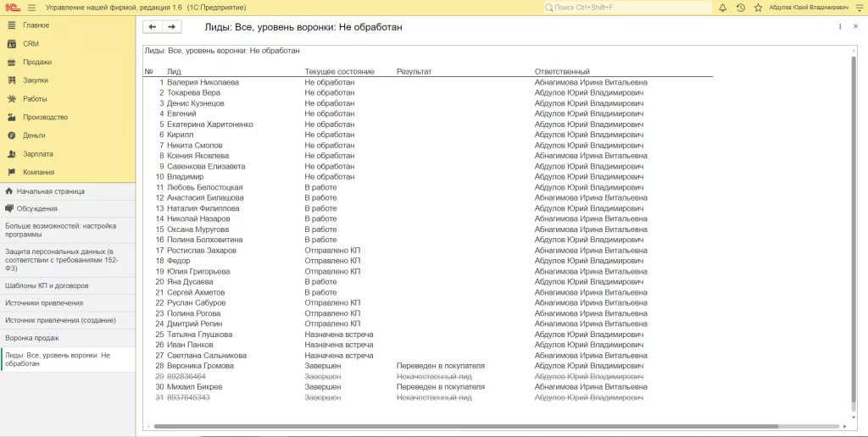Image resolution: width=868 pixels, height=437 pixels.
Task: Click lead Оксана Муругова
Action: click(x=198, y=230)
